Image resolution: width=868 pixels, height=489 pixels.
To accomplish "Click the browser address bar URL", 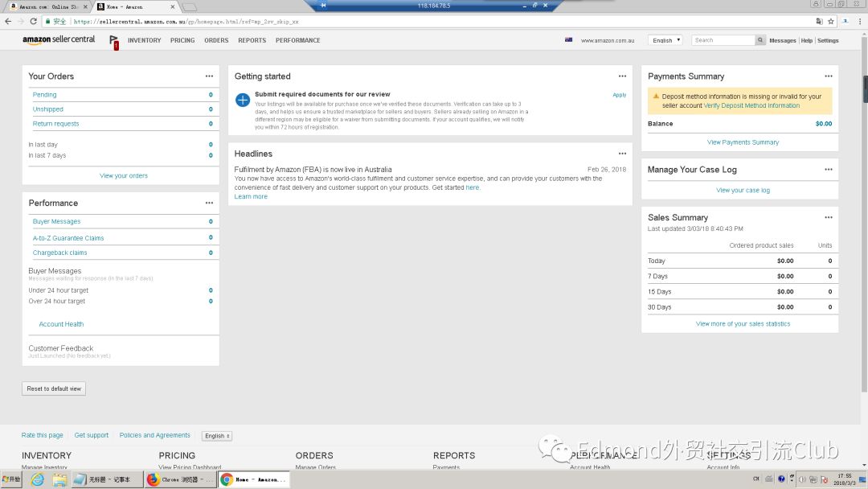I will (186, 22).
